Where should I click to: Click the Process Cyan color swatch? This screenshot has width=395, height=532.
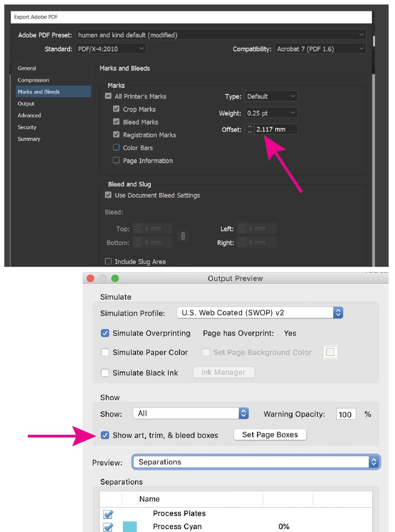[x=130, y=527]
